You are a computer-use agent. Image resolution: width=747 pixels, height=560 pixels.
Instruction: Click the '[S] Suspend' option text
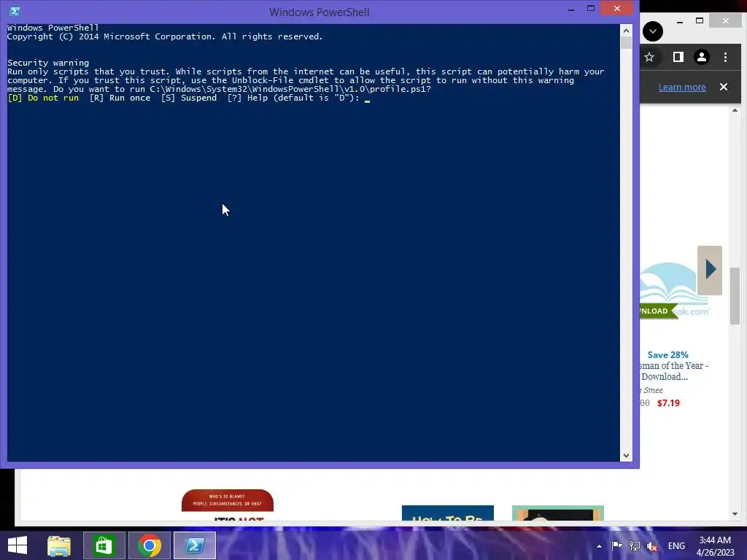click(x=189, y=98)
